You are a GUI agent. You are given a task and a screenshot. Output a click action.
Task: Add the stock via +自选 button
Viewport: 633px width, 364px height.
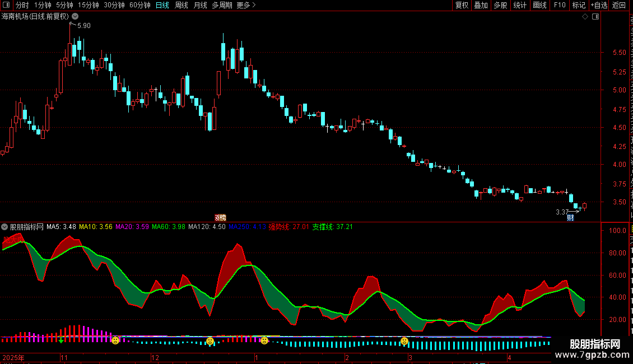[599, 5]
